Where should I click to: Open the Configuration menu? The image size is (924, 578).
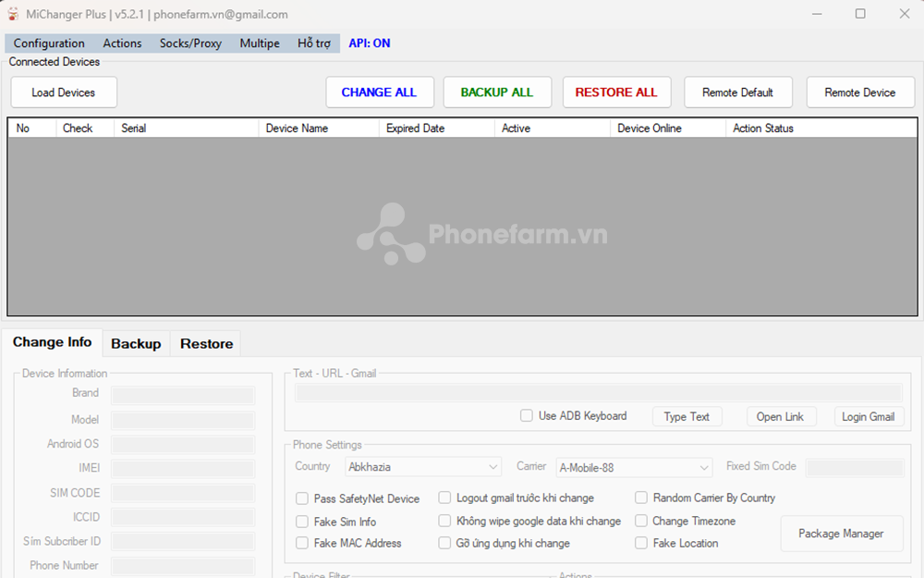(49, 43)
